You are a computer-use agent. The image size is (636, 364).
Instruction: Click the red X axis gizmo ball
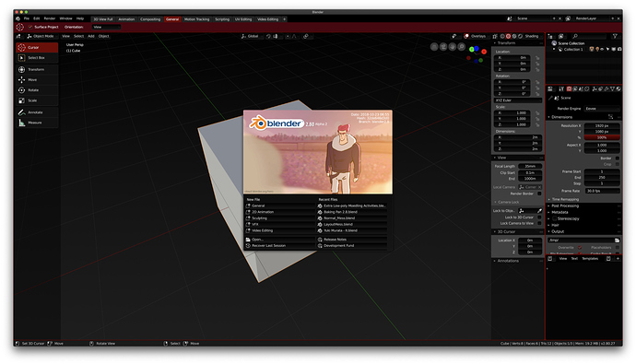tap(484, 52)
